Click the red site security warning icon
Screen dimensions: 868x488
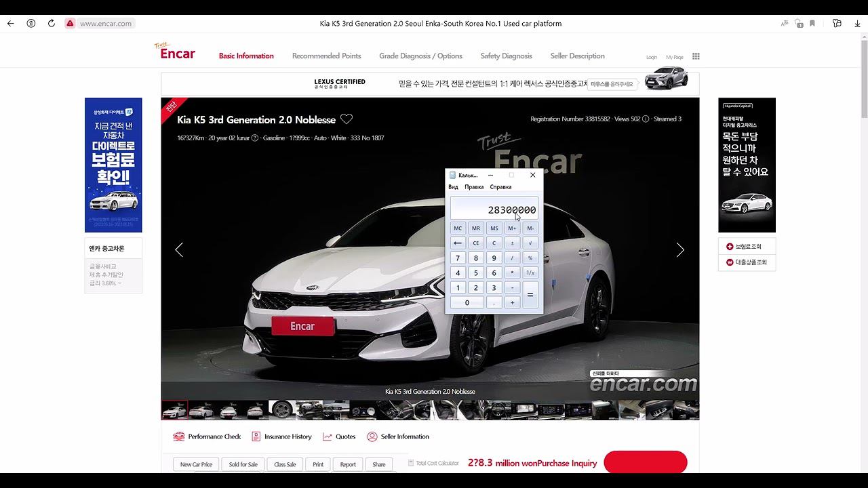coord(70,23)
